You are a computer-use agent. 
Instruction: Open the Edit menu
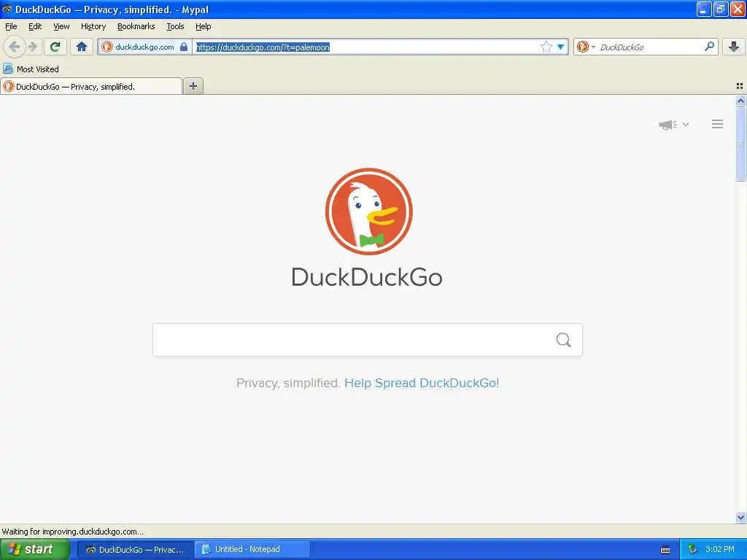(35, 26)
